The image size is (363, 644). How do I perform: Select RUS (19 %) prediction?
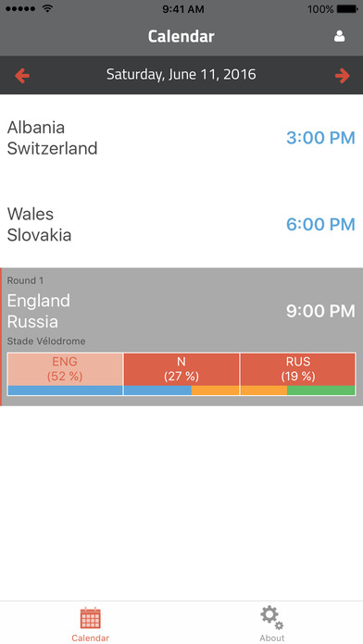(x=298, y=369)
